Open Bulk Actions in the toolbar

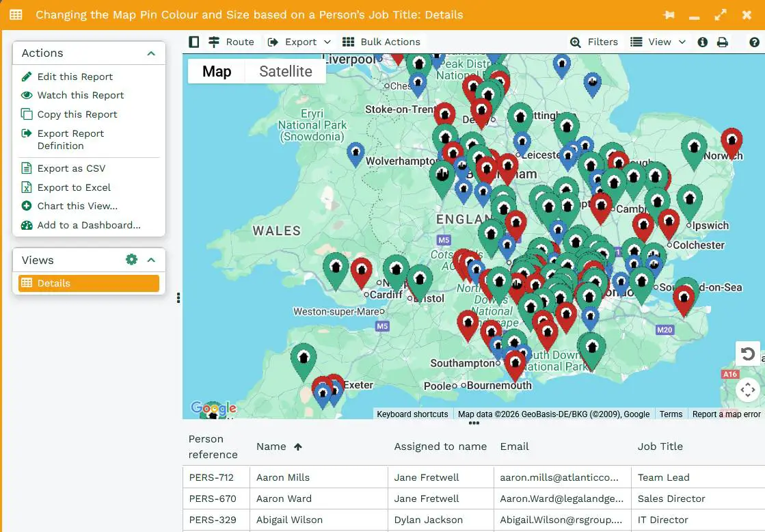point(381,42)
